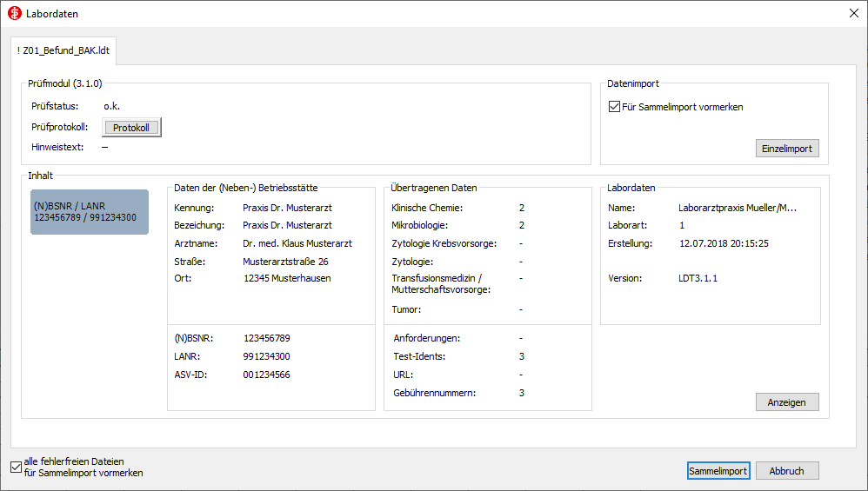This screenshot has width=868, height=491.
Task: Close the Labordaten dialog window
Action: click(x=853, y=13)
